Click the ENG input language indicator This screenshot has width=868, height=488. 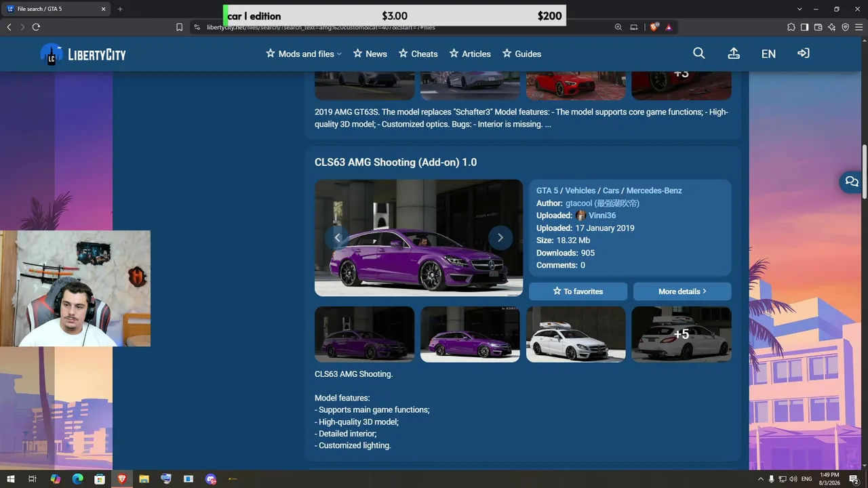[807, 479]
